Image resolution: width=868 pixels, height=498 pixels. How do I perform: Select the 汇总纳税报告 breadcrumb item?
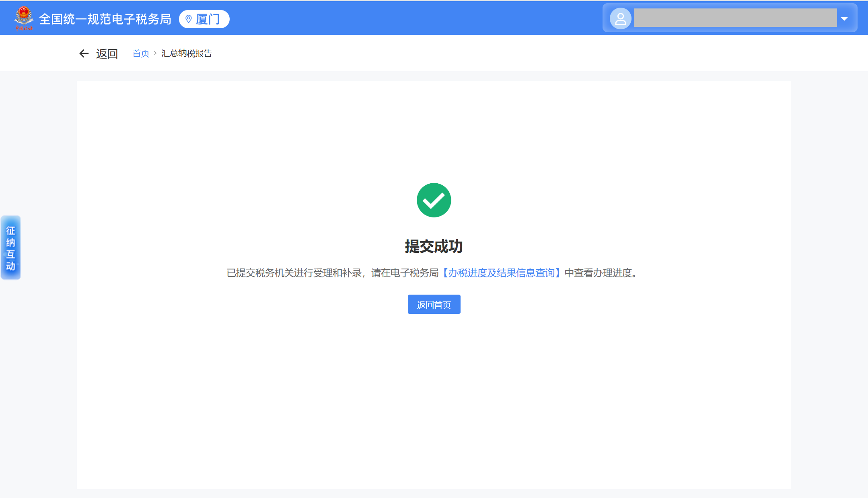[187, 53]
